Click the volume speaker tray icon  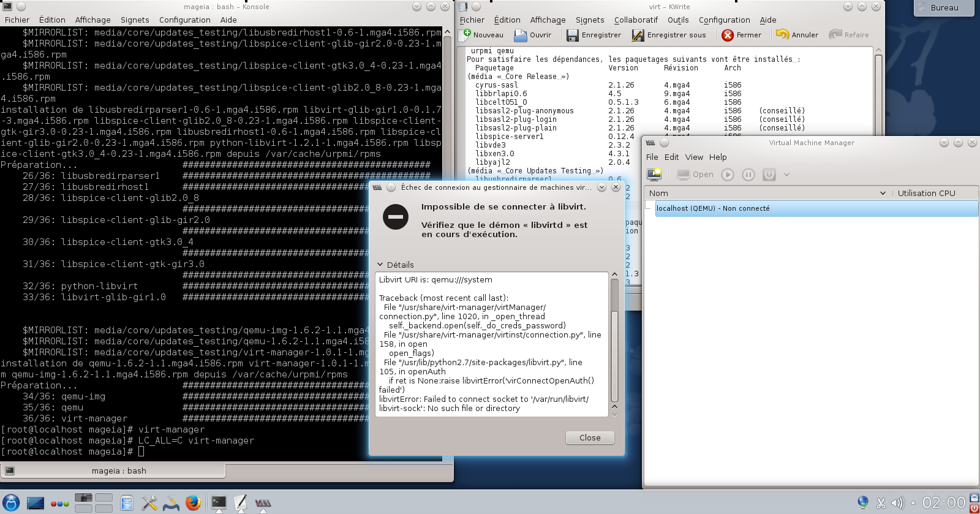tap(897, 504)
